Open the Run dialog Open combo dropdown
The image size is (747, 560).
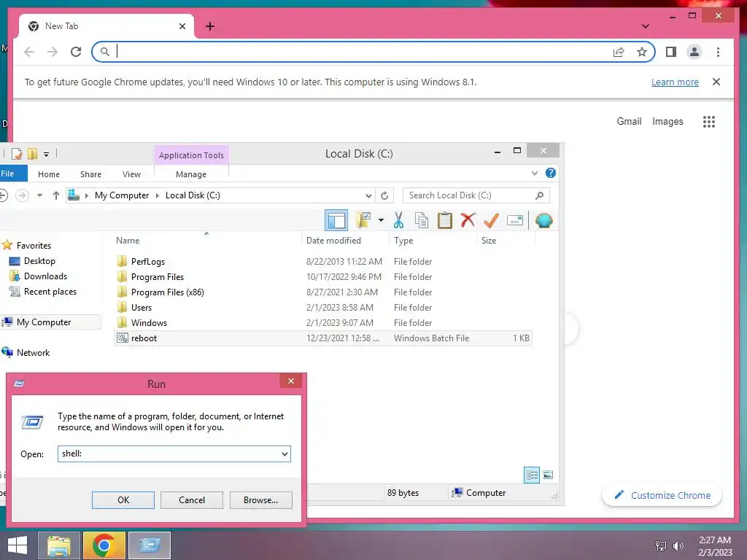(285, 454)
